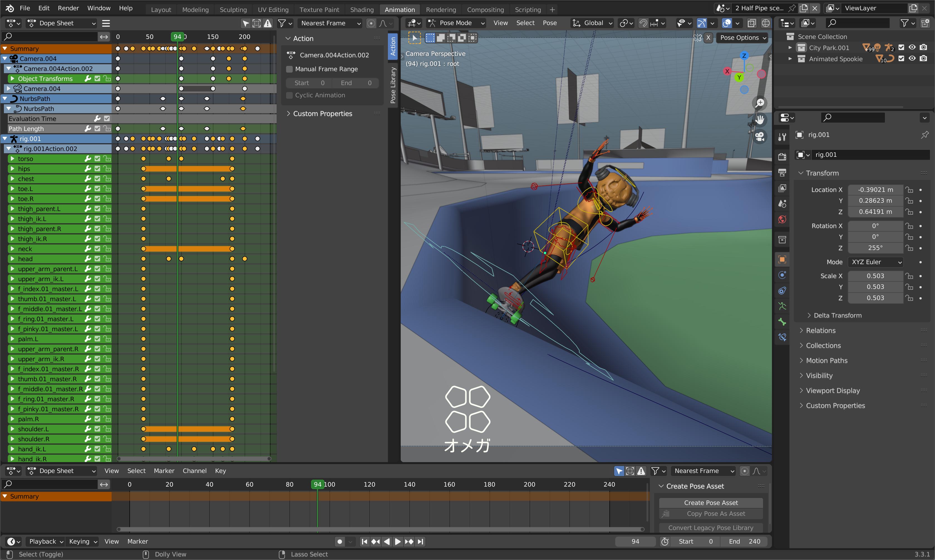The height and width of the screenshot is (560, 935).
Task: Toggle the City Park.001 exclude checkbox
Action: coord(901,48)
